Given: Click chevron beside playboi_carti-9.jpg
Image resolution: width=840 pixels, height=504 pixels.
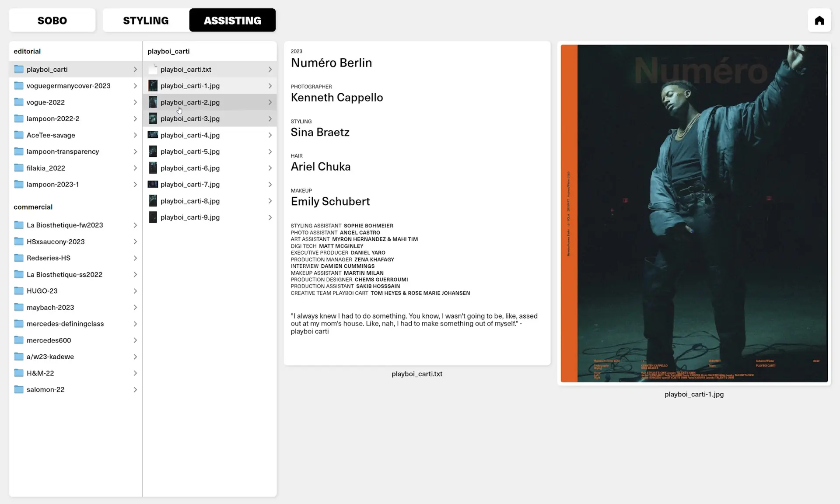Looking at the screenshot, I should 270,217.
